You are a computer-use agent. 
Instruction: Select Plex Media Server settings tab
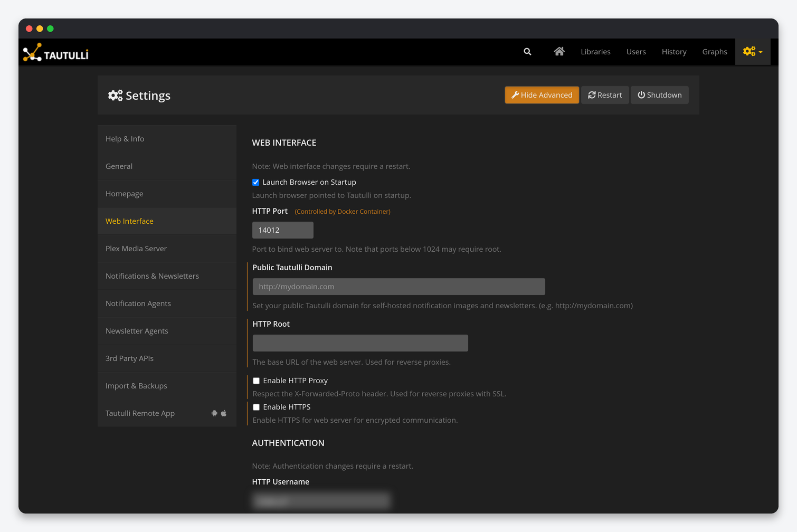pyautogui.click(x=167, y=249)
